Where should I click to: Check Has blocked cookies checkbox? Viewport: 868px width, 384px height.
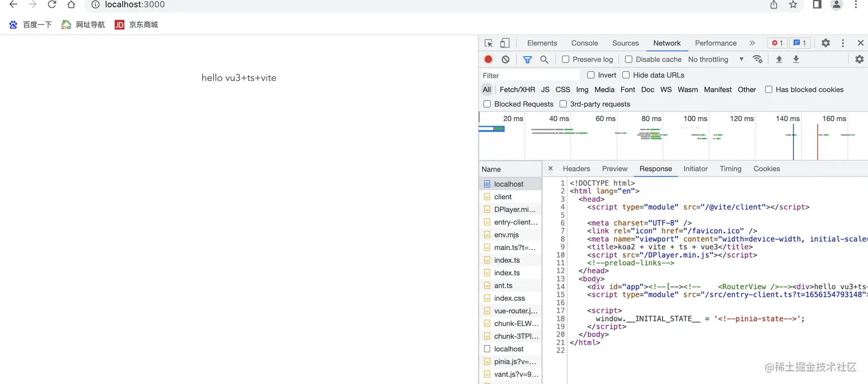click(769, 90)
